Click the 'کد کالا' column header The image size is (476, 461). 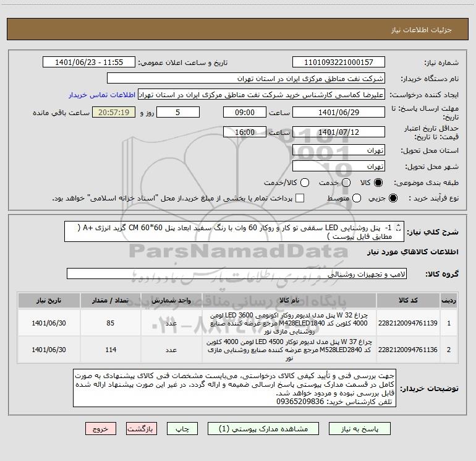pos(408,300)
